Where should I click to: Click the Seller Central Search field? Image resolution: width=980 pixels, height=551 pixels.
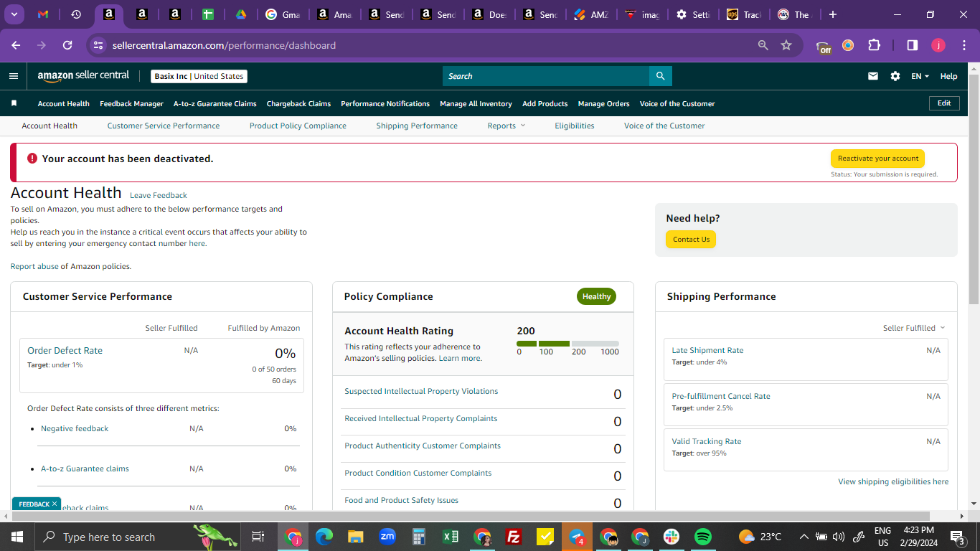(546, 76)
